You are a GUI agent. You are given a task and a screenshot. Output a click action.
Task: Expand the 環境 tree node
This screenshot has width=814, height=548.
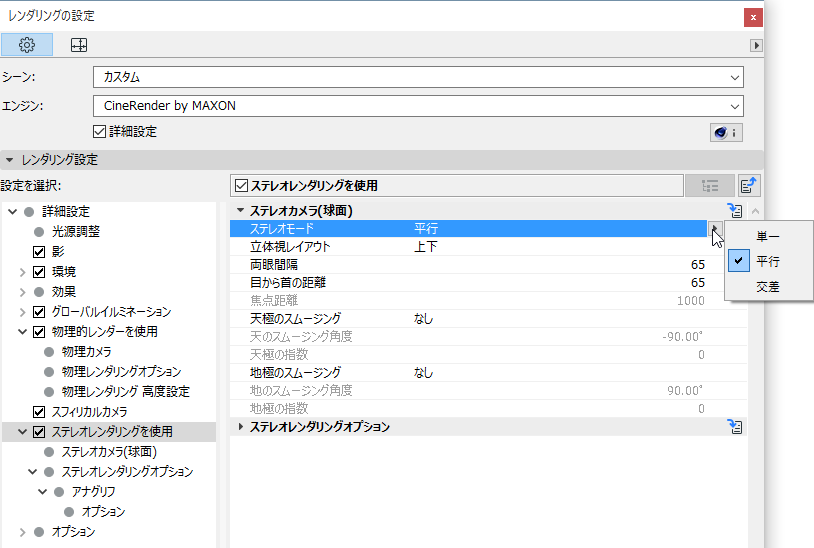pos(22,272)
